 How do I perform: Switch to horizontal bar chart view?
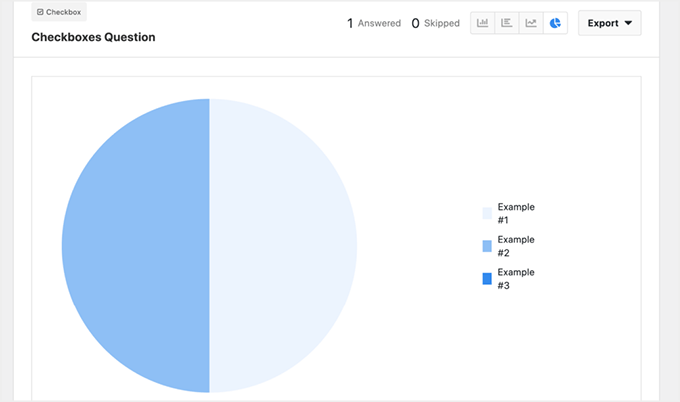507,23
